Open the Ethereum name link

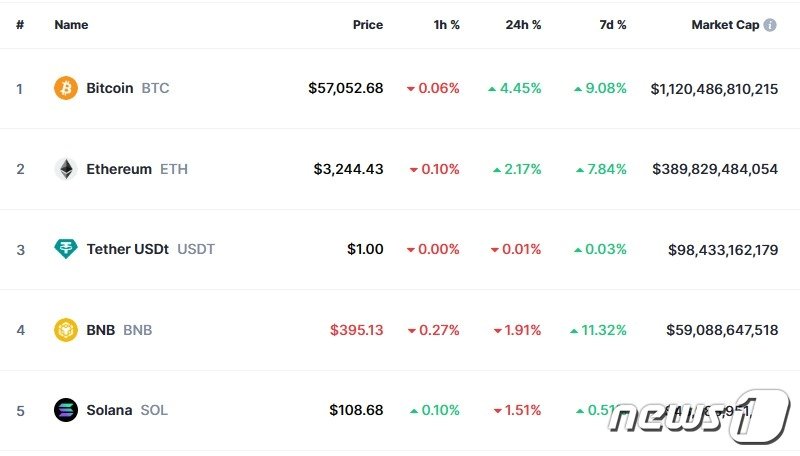pyautogui.click(x=119, y=169)
